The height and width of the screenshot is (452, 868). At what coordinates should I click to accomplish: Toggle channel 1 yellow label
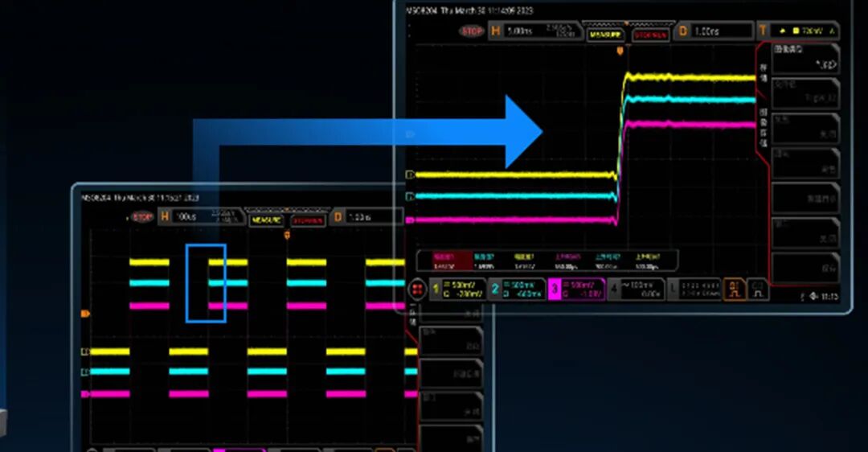[457, 289]
